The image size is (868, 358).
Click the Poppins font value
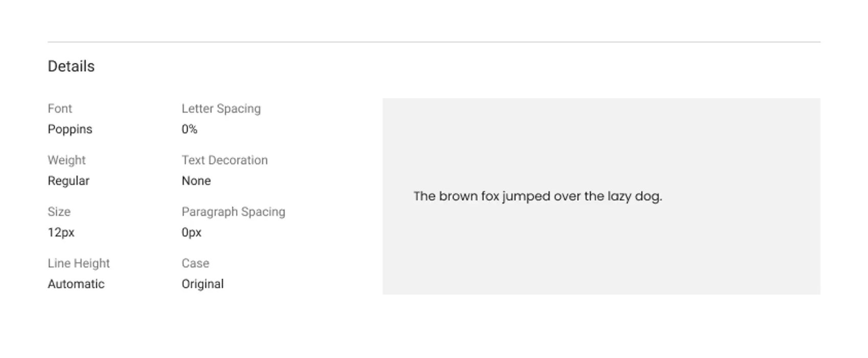pyautogui.click(x=70, y=129)
